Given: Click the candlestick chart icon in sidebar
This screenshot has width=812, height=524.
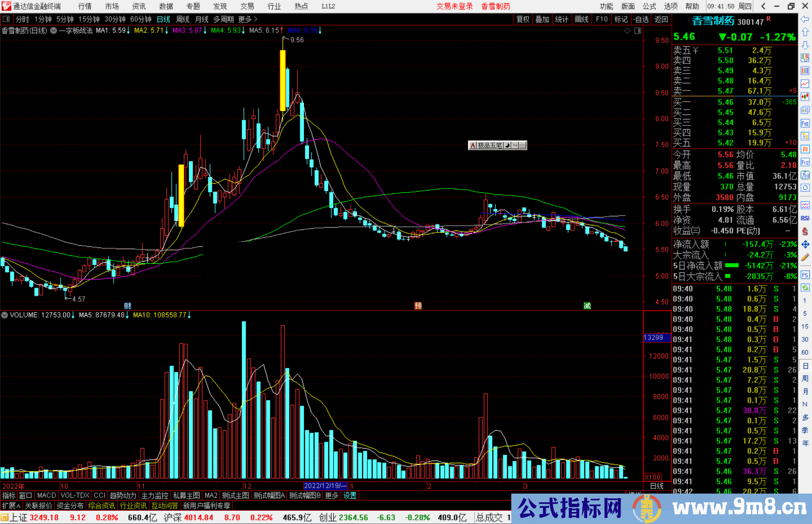Looking at the screenshot, I should [x=804, y=97].
